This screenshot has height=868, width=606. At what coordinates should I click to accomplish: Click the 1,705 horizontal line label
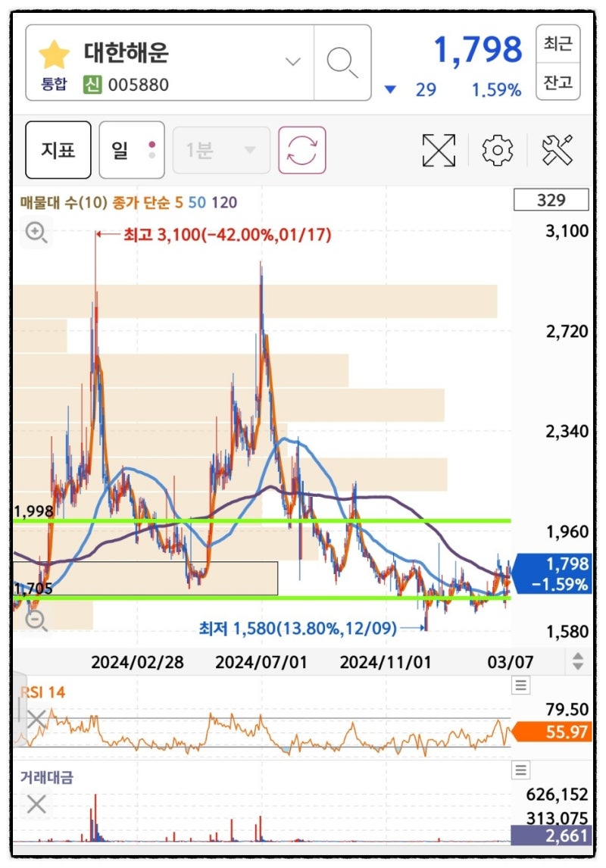point(34,589)
